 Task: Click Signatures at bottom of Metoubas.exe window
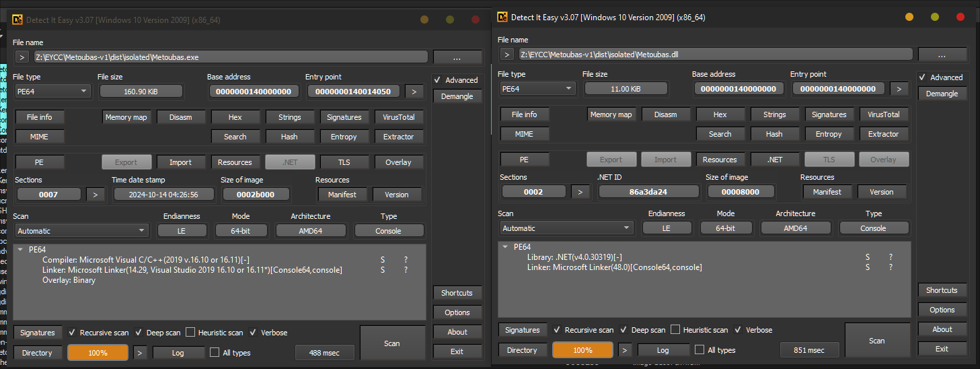coord(38,333)
